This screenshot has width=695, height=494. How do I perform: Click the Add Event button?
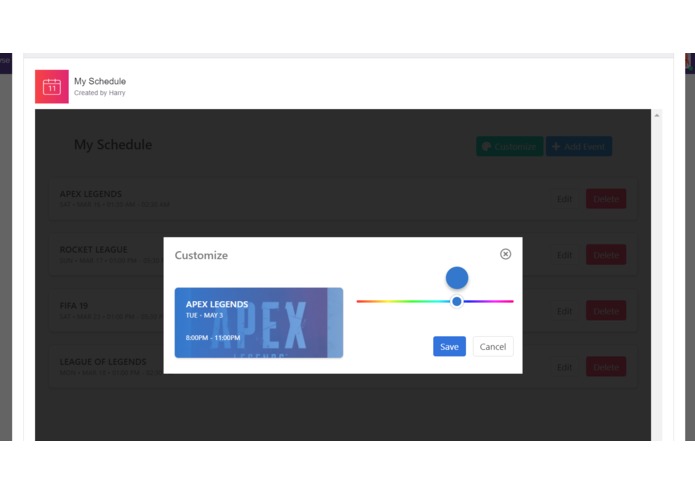coord(579,146)
